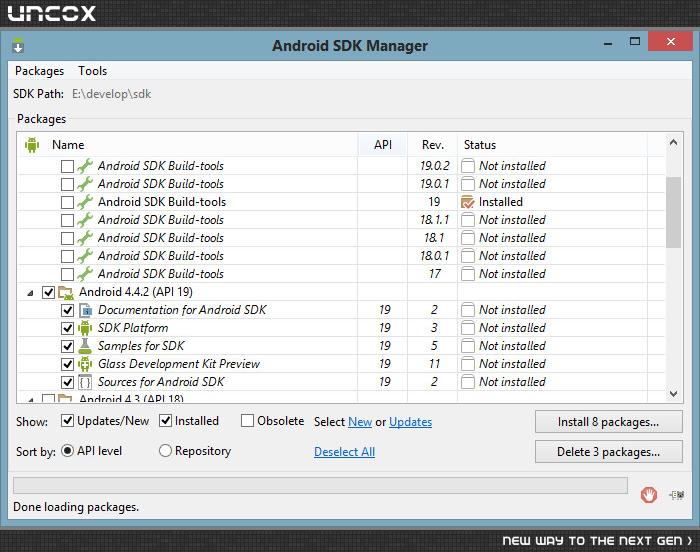Click the Installed status icon for Build-tools 19
The width and height of the screenshot is (700, 552).
(x=467, y=202)
